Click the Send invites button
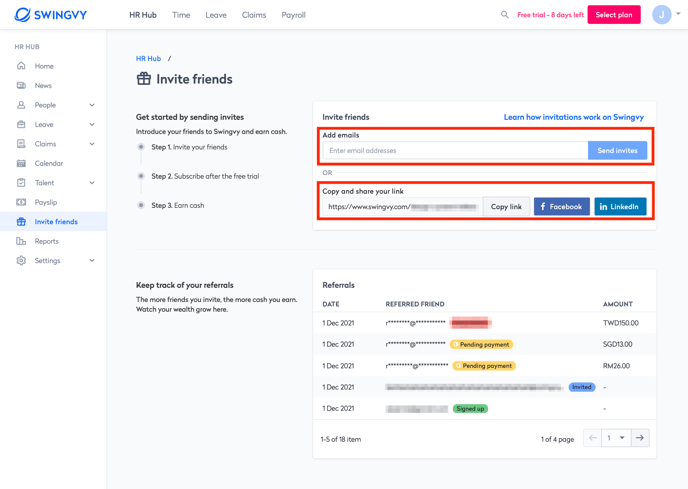Screen dimensions: 688x489 point(617,151)
